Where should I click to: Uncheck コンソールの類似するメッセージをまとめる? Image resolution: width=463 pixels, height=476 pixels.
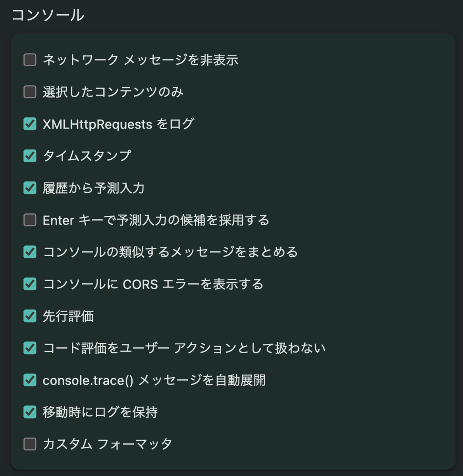30,252
